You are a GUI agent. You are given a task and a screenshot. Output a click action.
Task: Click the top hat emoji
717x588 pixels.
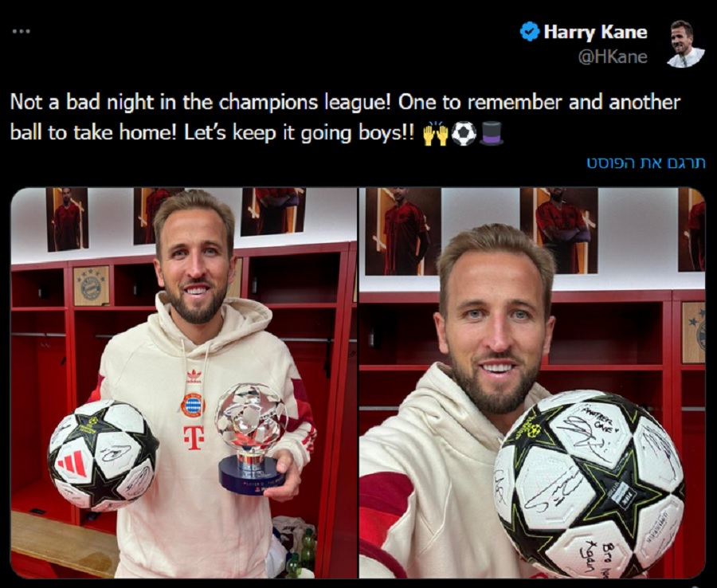point(492,134)
